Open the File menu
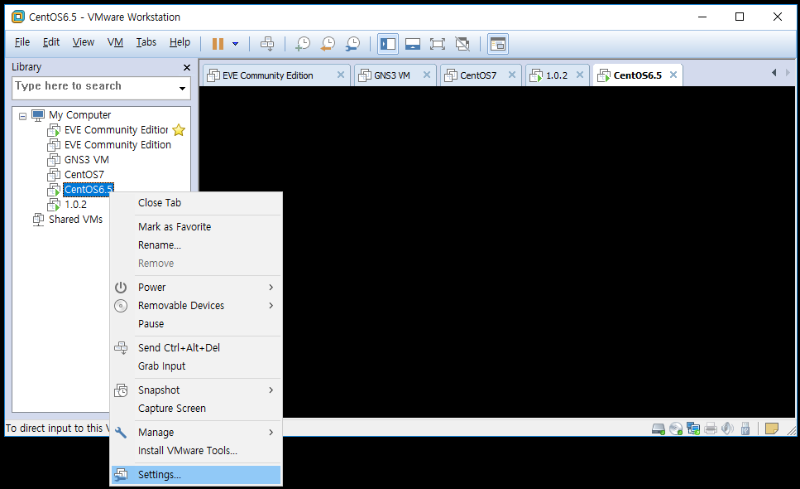Image resolution: width=800 pixels, height=489 pixels. coord(22,42)
